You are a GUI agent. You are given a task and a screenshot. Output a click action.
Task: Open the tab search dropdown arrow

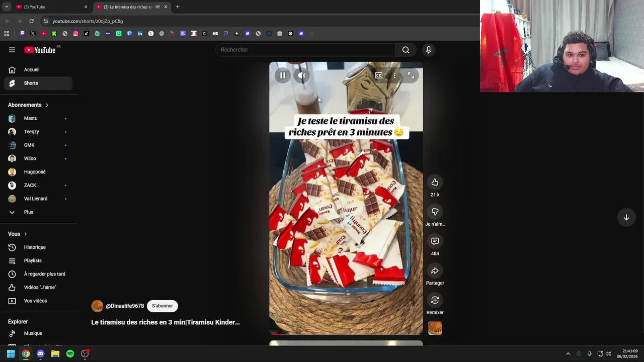click(x=7, y=7)
